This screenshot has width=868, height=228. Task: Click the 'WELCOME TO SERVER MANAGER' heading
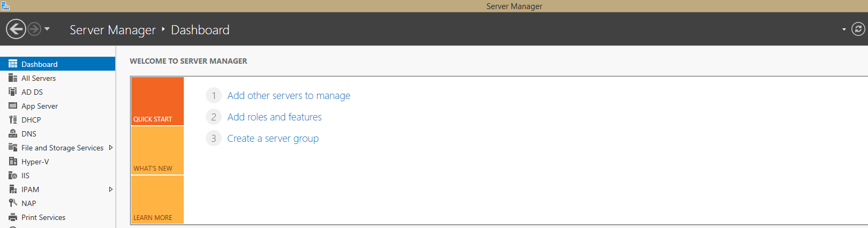tap(189, 61)
